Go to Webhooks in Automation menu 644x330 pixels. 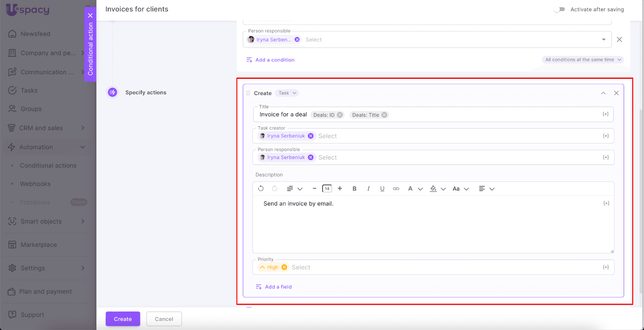click(x=35, y=184)
